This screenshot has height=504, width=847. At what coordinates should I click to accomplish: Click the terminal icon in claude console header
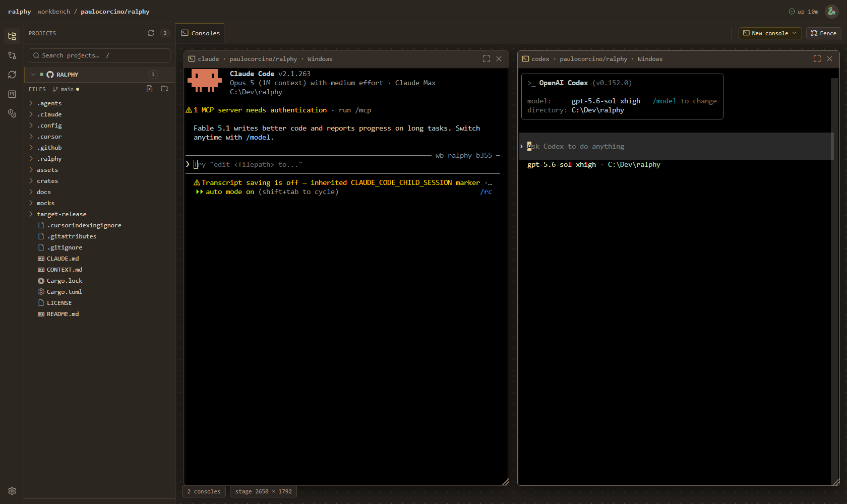tap(192, 59)
